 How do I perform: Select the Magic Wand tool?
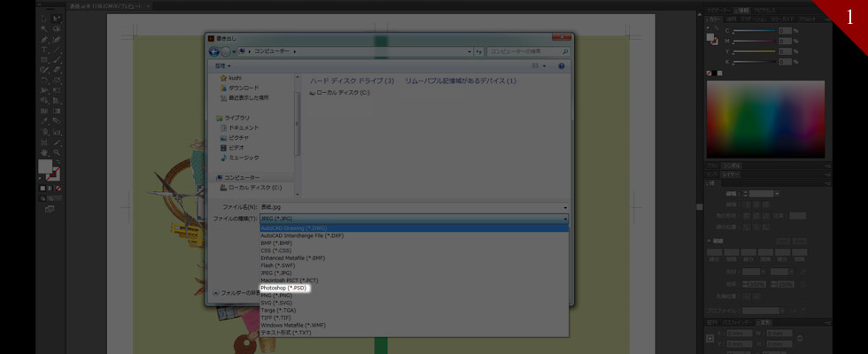click(44, 29)
